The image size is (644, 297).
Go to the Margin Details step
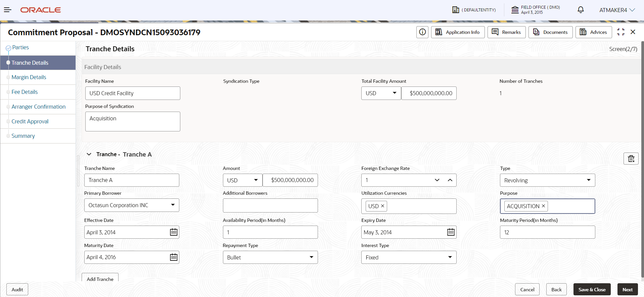pyautogui.click(x=29, y=77)
